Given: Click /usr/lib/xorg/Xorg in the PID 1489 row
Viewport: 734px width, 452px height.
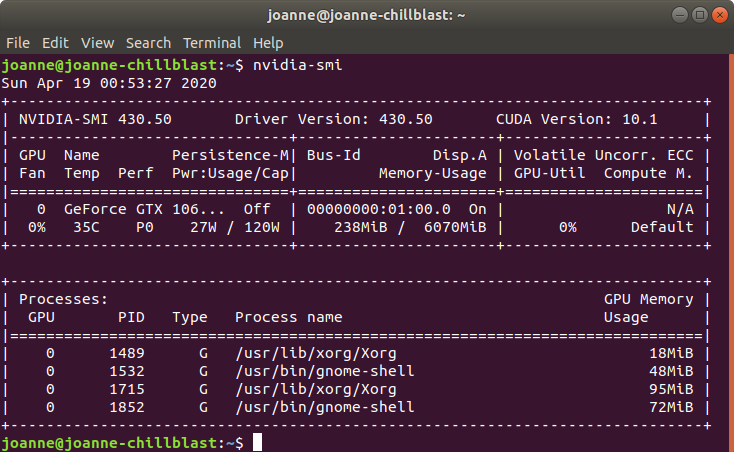Looking at the screenshot, I should click(316, 354).
